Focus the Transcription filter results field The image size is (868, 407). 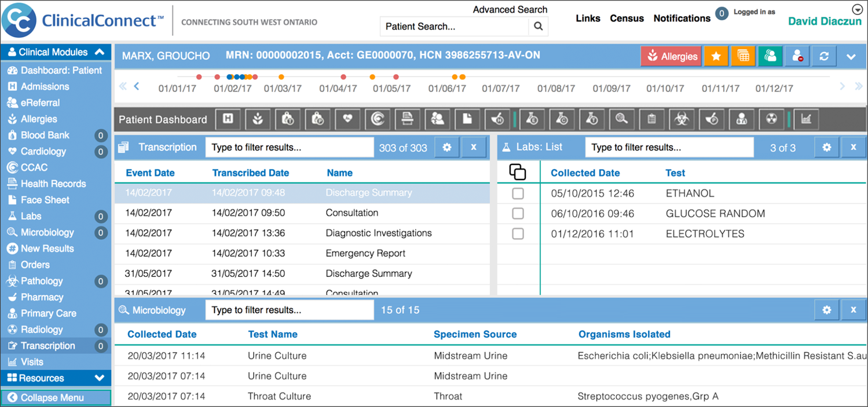[290, 147]
